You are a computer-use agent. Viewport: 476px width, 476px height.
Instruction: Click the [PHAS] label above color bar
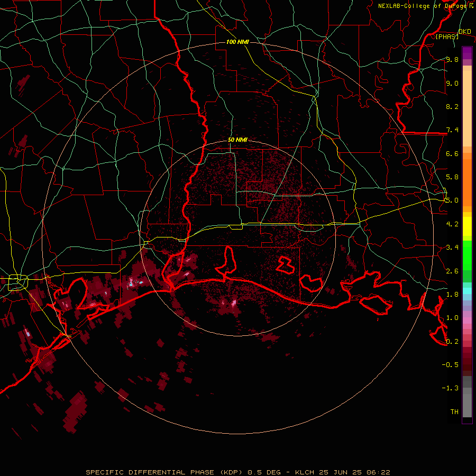[x=447, y=36]
